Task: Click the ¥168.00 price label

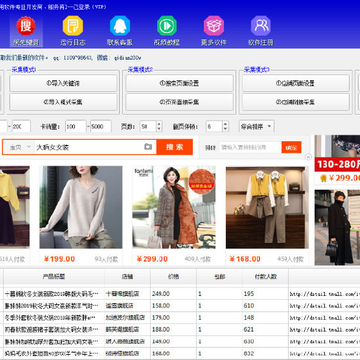Action: tap(245, 259)
